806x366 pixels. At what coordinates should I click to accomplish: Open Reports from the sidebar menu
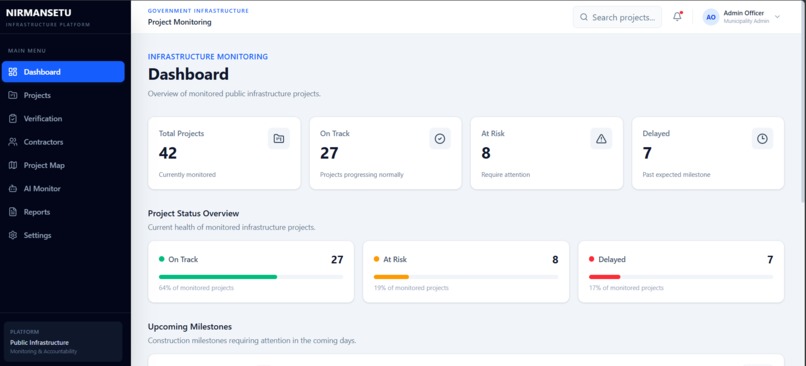click(x=63, y=212)
